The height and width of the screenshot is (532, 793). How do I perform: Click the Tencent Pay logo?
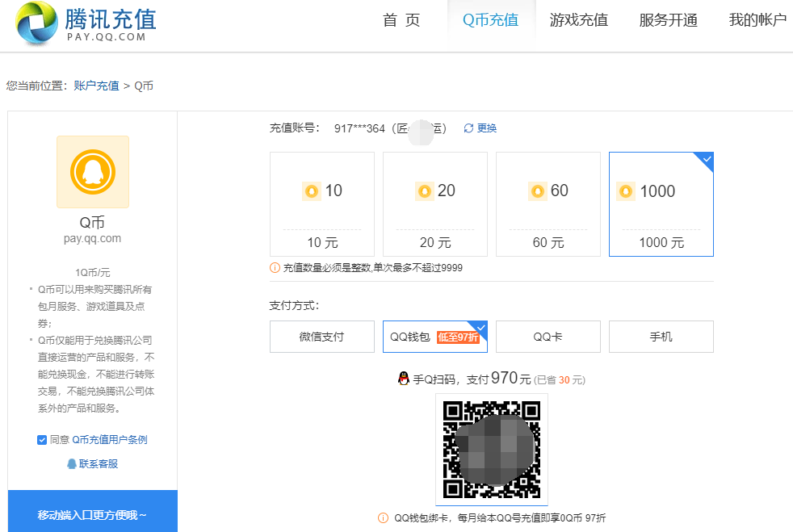86,23
